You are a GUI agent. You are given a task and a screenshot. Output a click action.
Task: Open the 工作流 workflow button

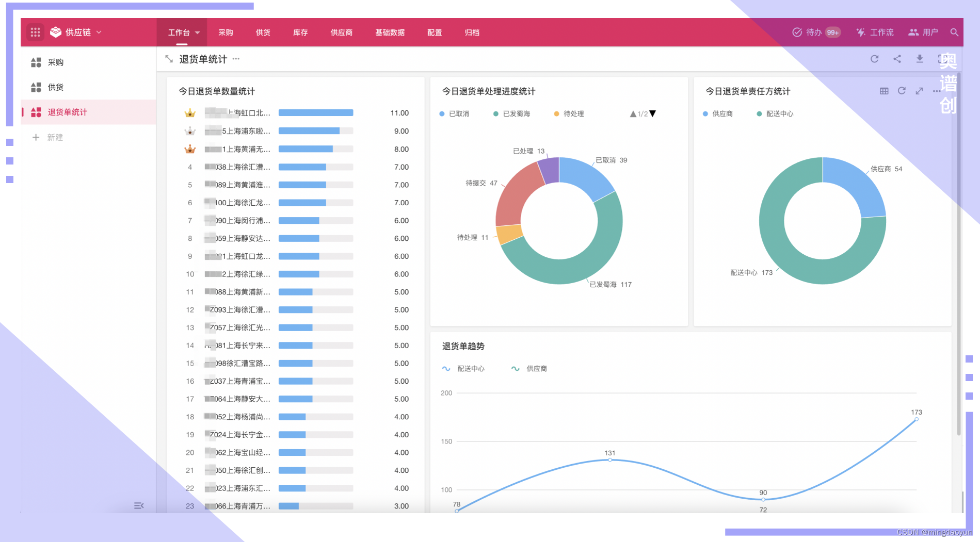[875, 32]
